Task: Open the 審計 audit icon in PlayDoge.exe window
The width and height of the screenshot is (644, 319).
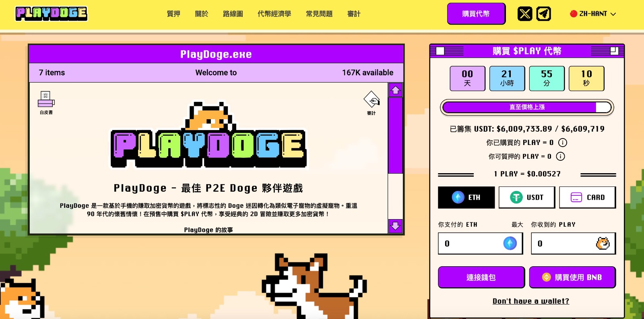Action: (372, 103)
